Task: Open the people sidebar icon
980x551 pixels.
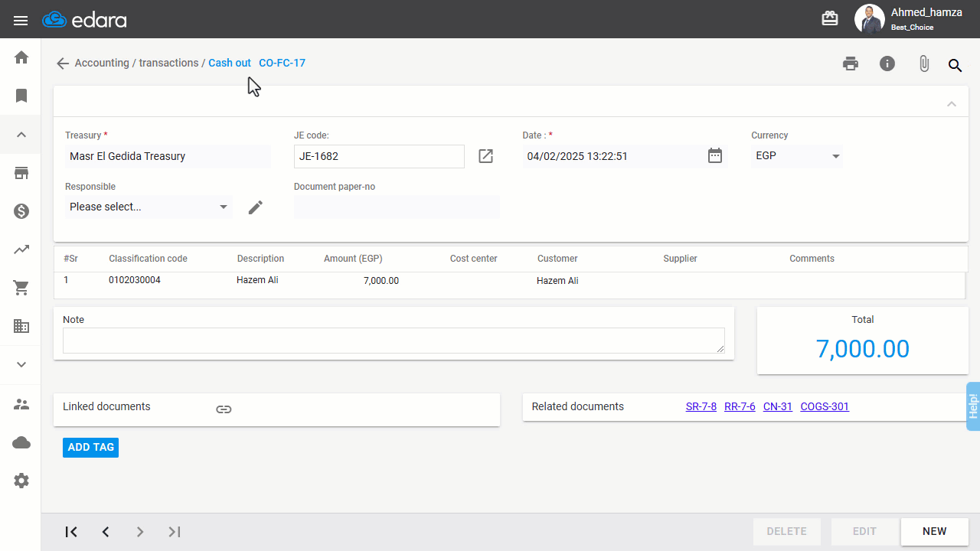Action: [x=21, y=404]
